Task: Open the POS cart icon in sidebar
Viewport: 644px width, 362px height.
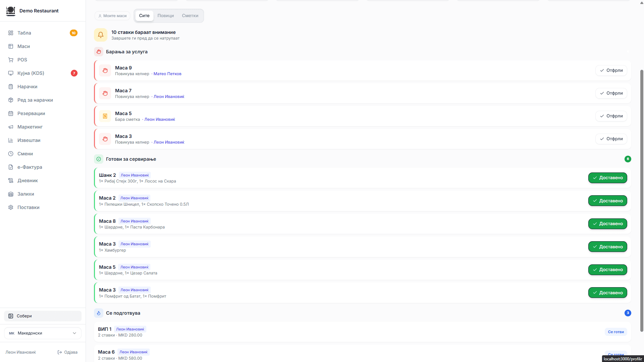Action: [11, 60]
